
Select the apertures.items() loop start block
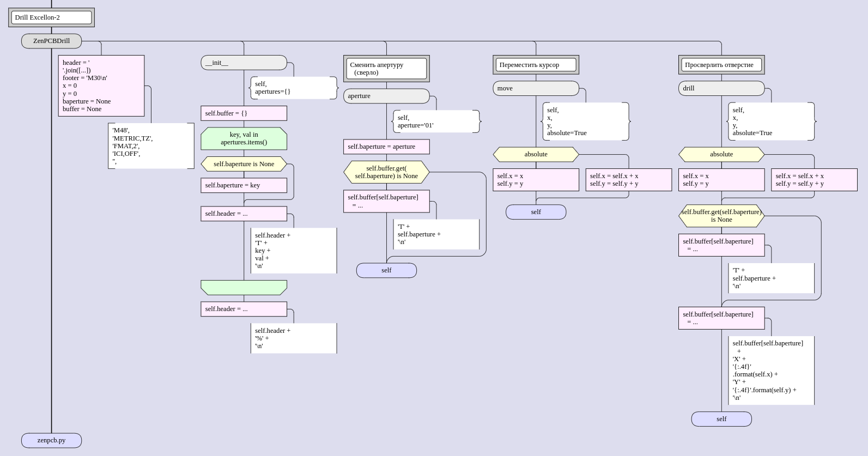coord(244,138)
